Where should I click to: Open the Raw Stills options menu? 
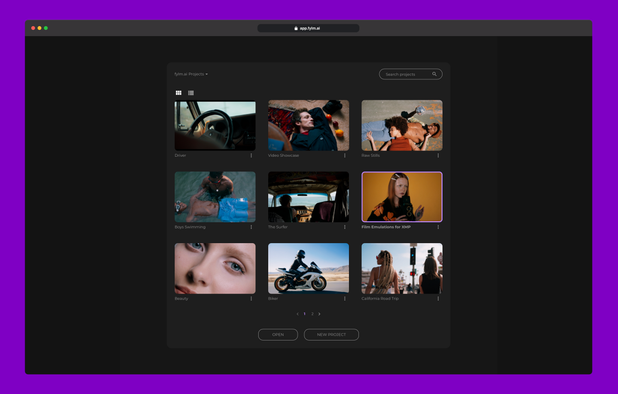(x=438, y=155)
